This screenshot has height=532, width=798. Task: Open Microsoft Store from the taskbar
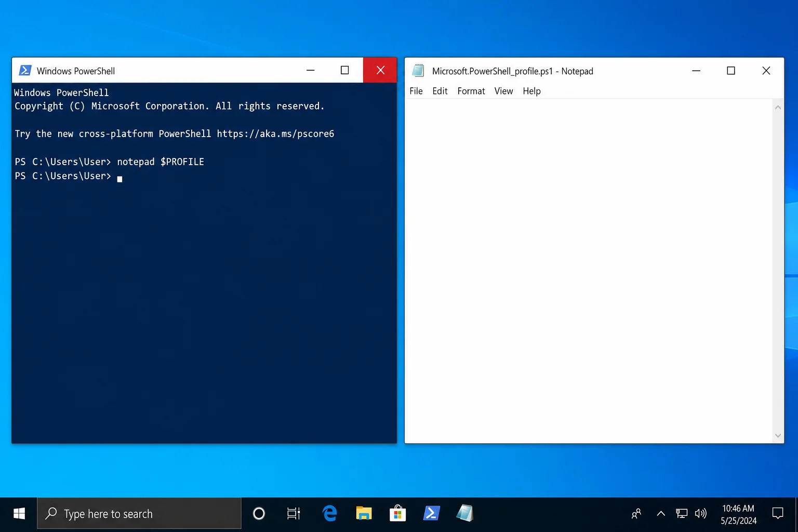397,514
